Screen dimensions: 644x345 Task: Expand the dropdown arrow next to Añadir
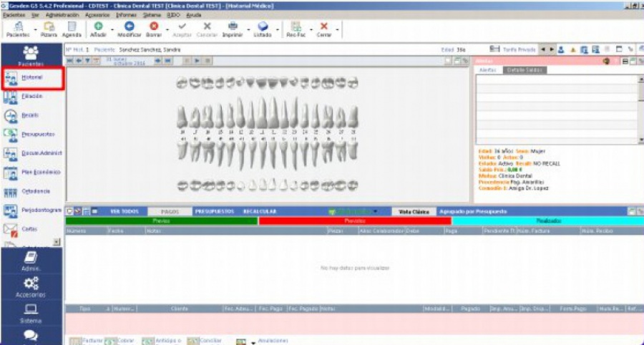112,30
